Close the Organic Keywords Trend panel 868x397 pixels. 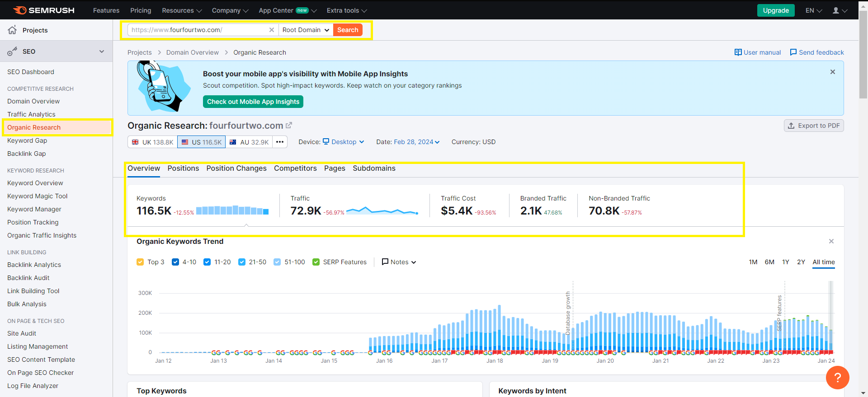(x=831, y=241)
